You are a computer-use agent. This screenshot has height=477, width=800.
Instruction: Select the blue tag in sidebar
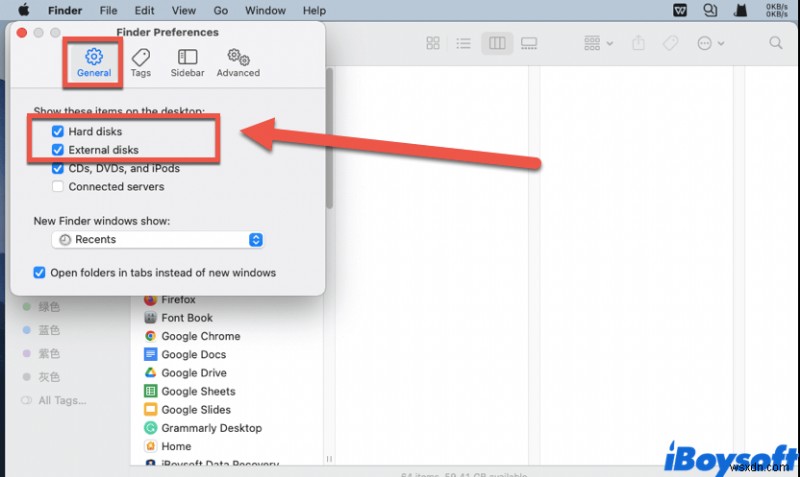(42, 330)
